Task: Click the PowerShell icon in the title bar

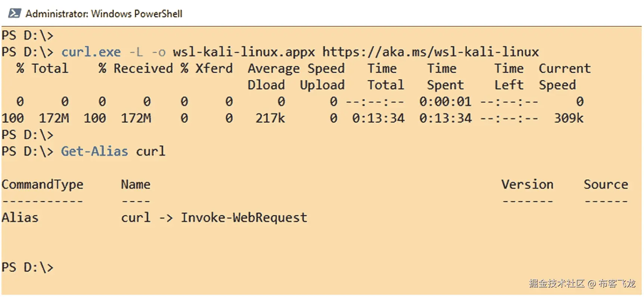Action: tap(15, 13)
